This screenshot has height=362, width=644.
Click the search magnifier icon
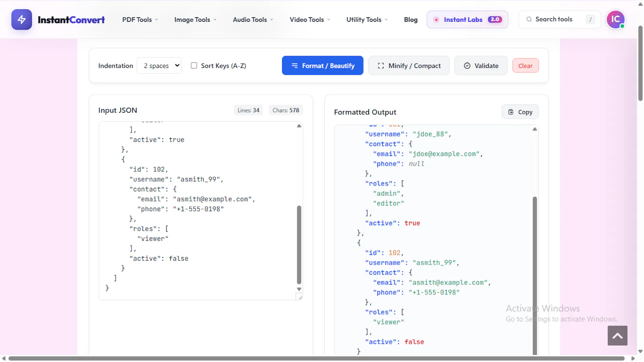(529, 19)
